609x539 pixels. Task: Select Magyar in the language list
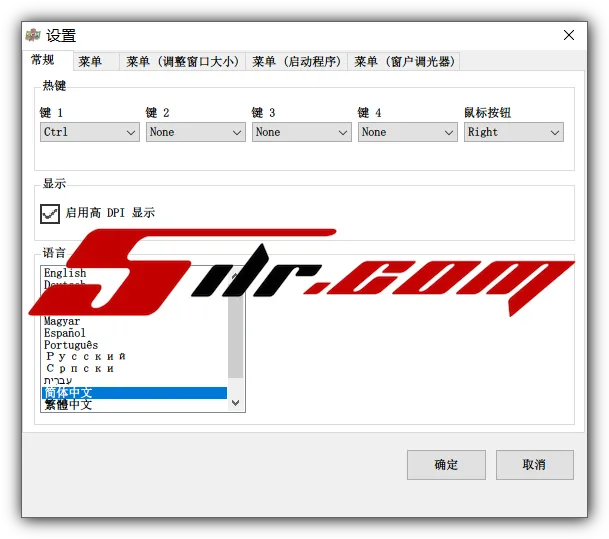(134, 321)
